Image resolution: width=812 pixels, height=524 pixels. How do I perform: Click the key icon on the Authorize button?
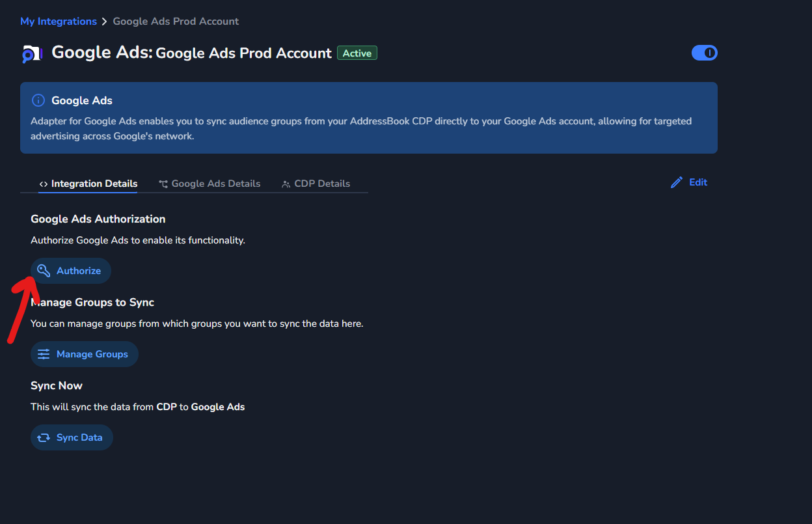coord(44,271)
